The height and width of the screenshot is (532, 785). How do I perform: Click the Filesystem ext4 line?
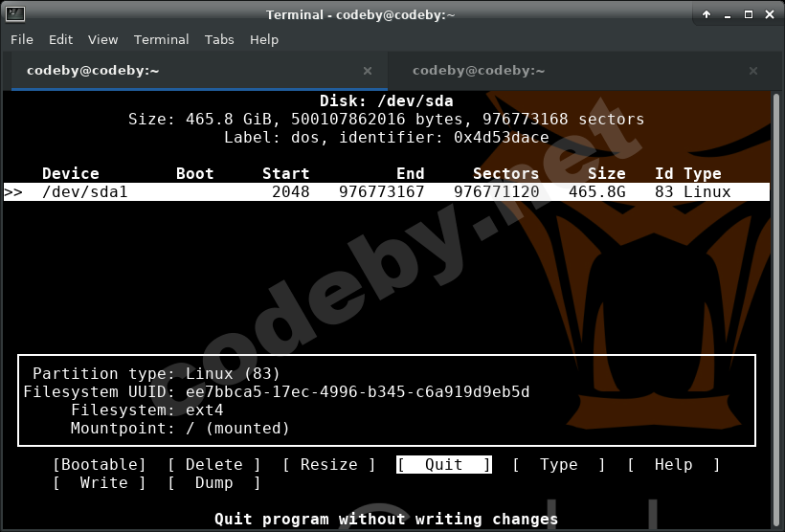[147, 410]
